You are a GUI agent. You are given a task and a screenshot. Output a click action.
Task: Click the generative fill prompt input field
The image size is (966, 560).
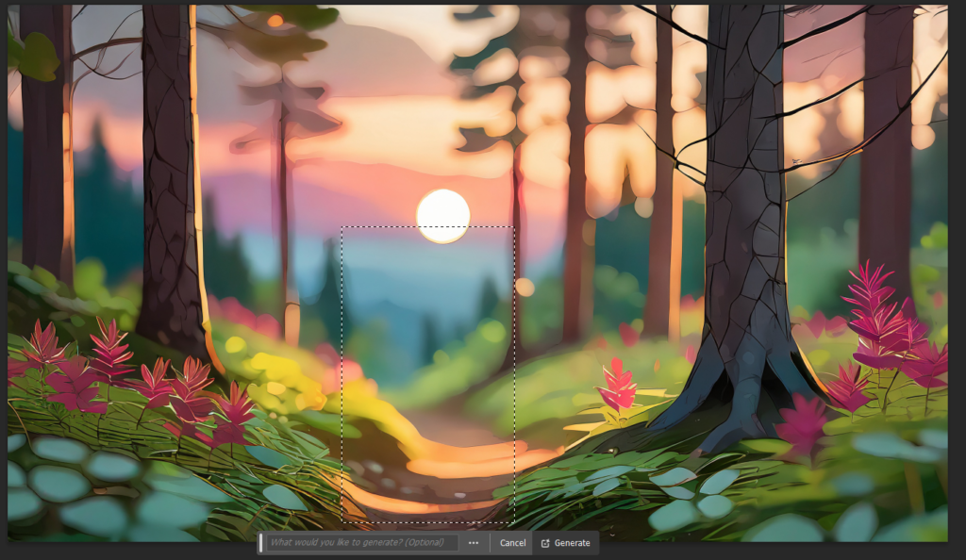[x=362, y=543]
